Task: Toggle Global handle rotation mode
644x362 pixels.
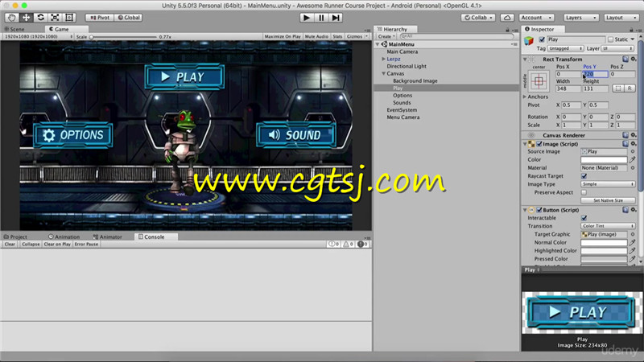Action: [x=129, y=18]
